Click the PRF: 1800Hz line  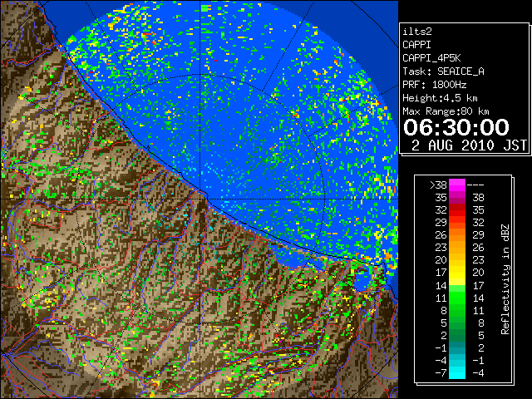[434, 85]
